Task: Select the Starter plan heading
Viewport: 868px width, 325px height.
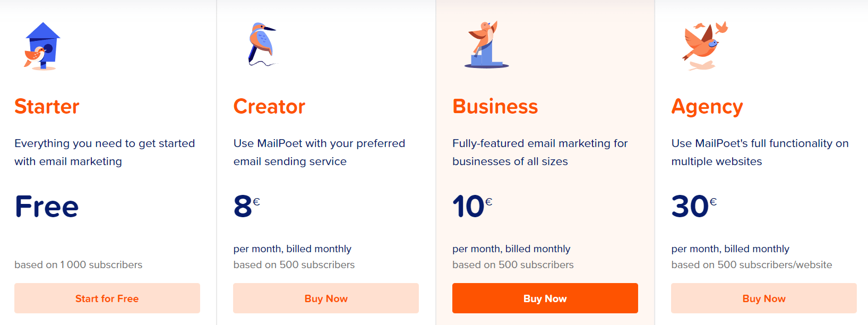Action: 47,106
